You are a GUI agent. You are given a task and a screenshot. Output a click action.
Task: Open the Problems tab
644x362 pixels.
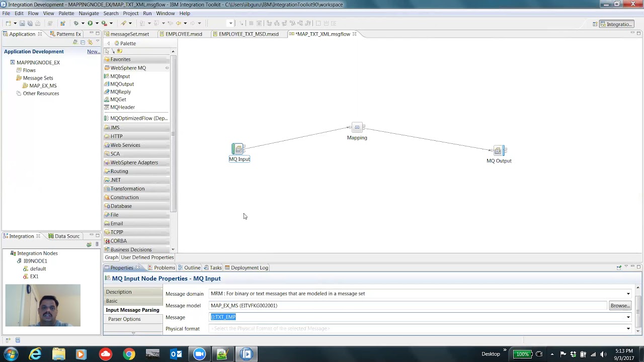161,267
